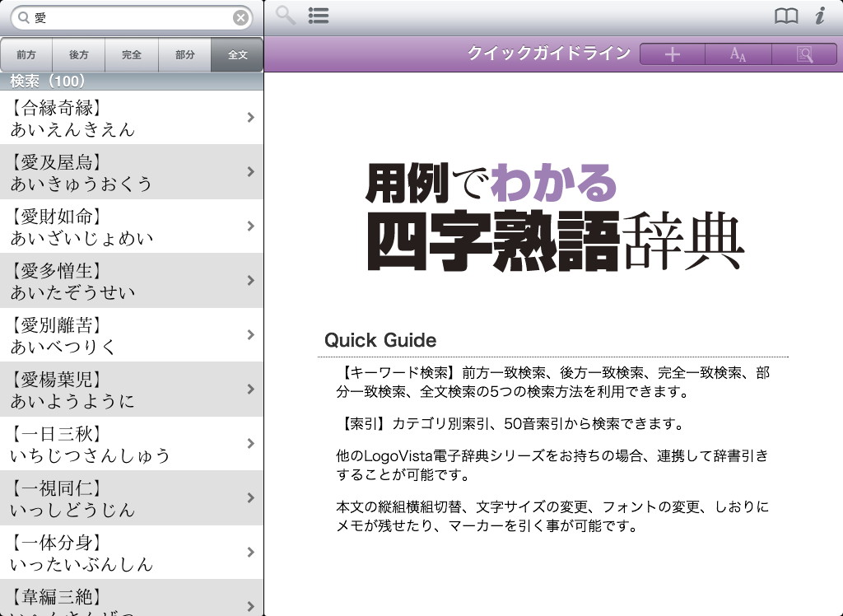This screenshot has width=843, height=616.
Task: Open the bookmarks book icon
Action: (786, 16)
